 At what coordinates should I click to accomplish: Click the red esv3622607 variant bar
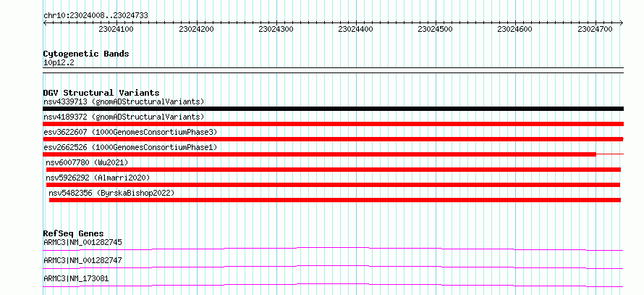pyautogui.click(x=333, y=139)
